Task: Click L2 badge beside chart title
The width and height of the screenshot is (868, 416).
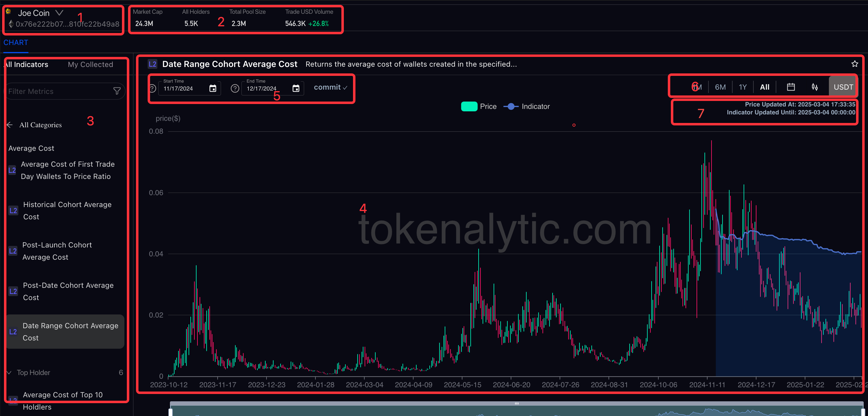Action: [153, 64]
